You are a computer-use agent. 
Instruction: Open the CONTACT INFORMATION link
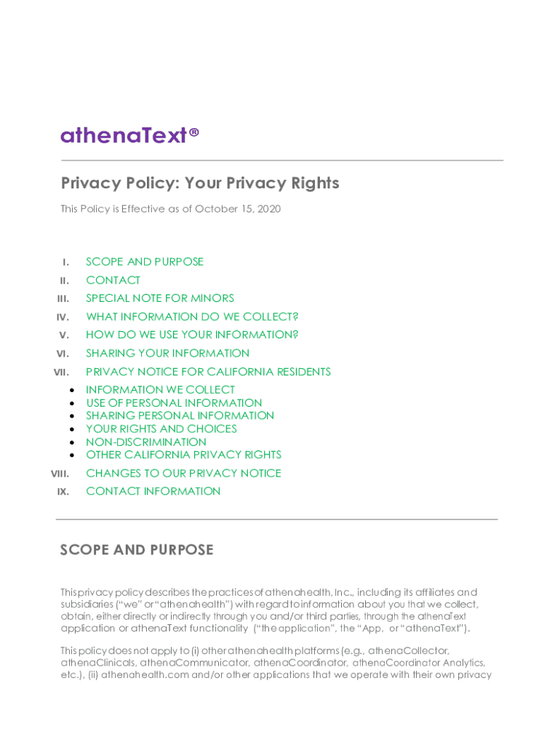[x=153, y=491]
